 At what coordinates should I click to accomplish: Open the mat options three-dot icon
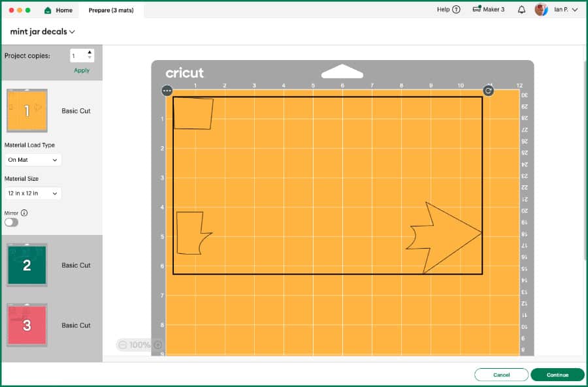tap(167, 91)
